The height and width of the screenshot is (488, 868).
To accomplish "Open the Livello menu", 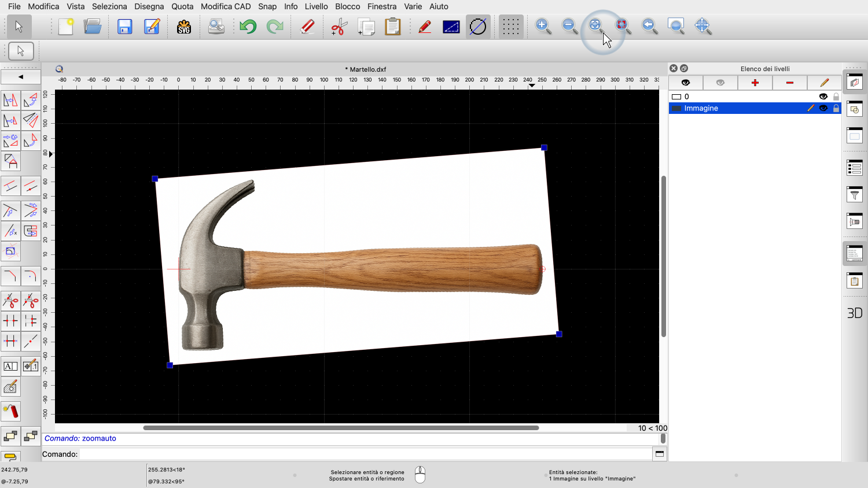I will pos(316,6).
